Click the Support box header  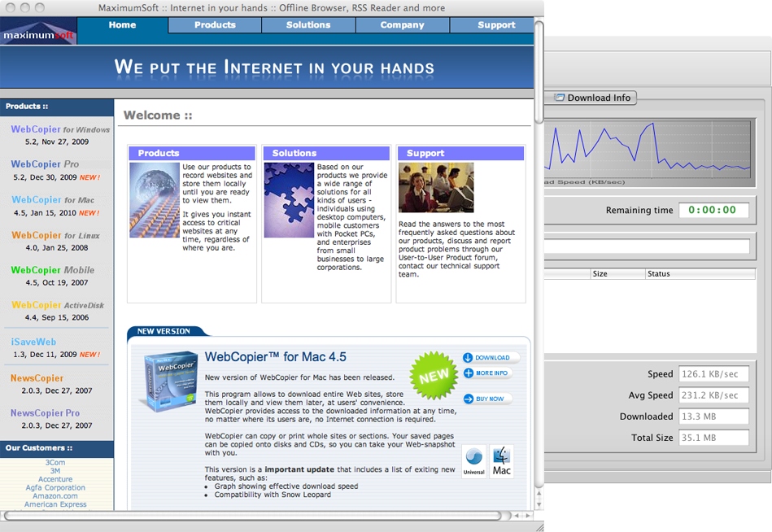coord(460,153)
